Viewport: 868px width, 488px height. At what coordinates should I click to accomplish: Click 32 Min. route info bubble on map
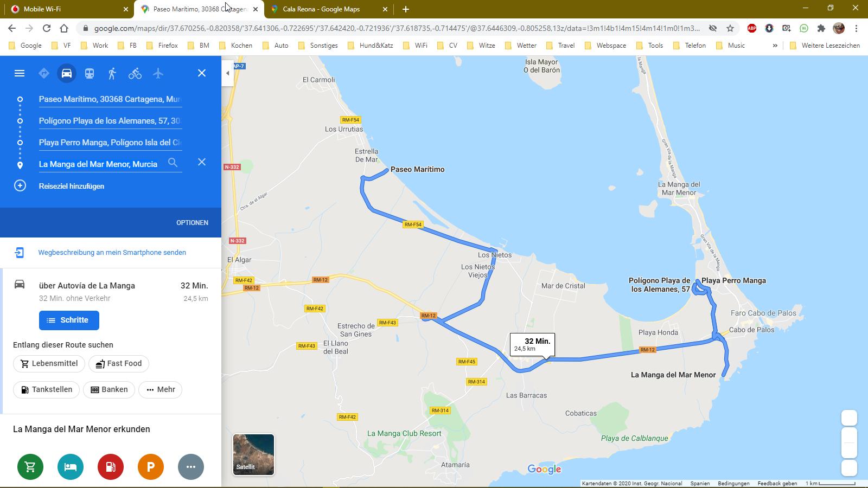(532, 345)
